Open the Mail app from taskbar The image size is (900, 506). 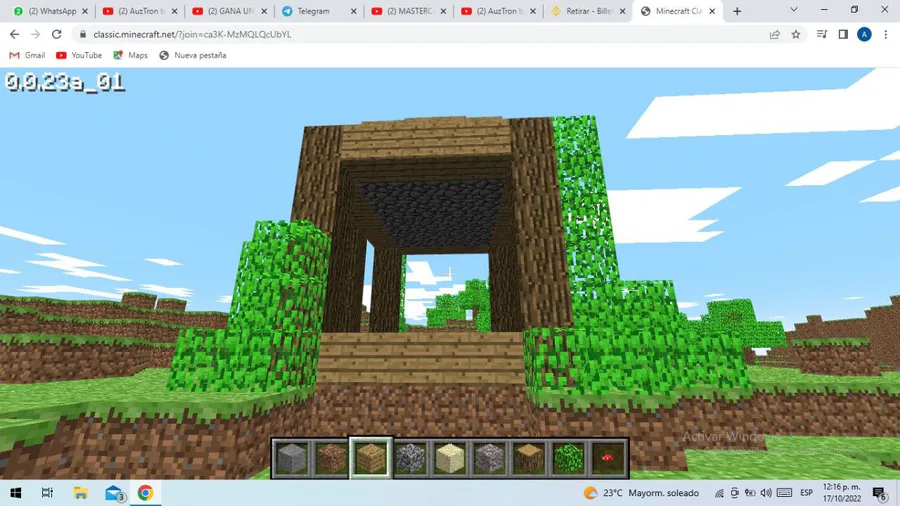[x=114, y=493]
